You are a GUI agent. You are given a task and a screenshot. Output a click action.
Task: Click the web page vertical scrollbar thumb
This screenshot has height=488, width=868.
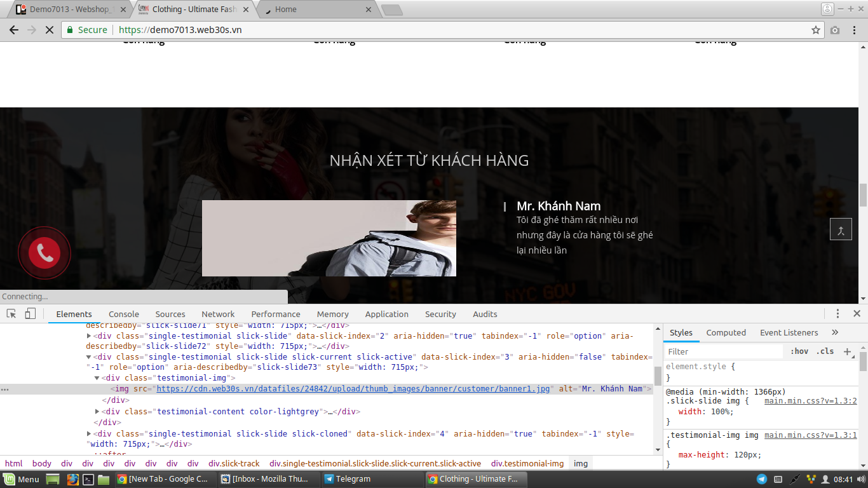[863, 195]
